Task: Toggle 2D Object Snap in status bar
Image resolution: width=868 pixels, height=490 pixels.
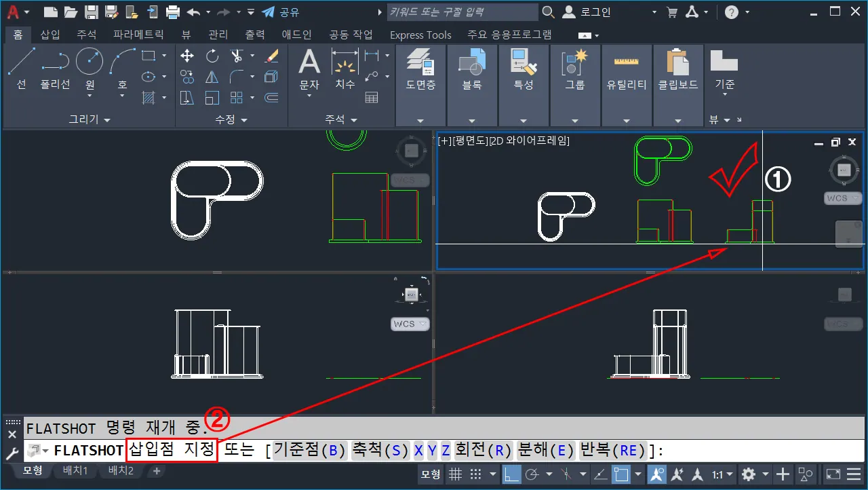Action: tap(620, 474)
